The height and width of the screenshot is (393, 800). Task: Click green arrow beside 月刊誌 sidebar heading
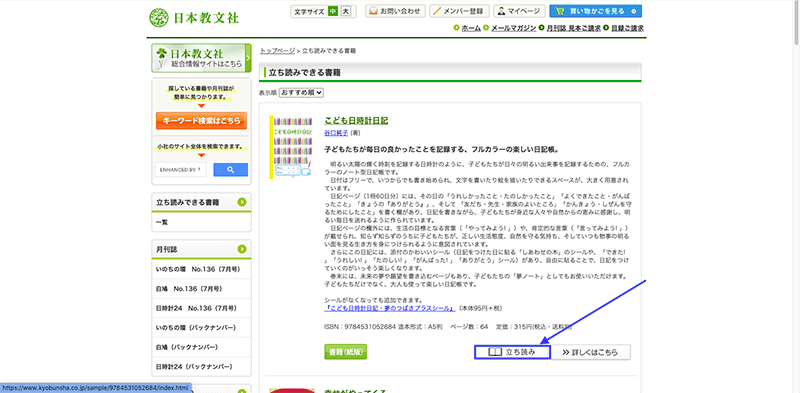(x=242, y=249)
